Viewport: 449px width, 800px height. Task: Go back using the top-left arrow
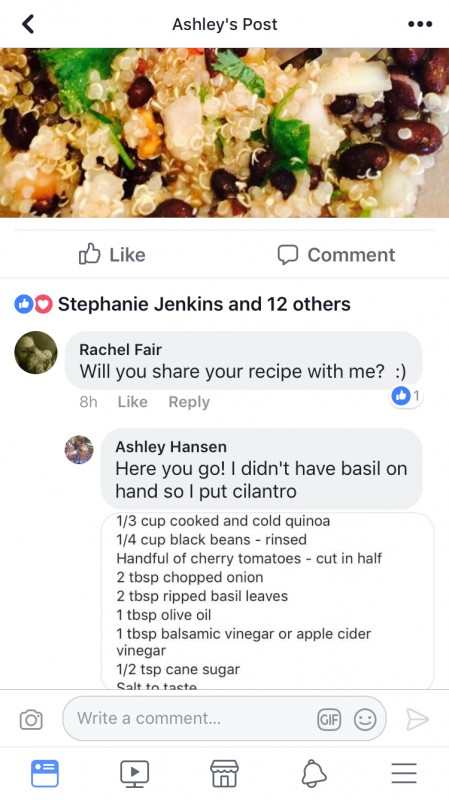28,24
